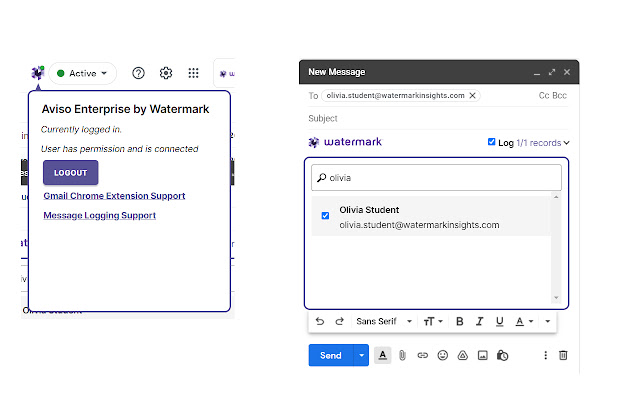Undo the last edit
Screen dimensions: 640x400
320,322
